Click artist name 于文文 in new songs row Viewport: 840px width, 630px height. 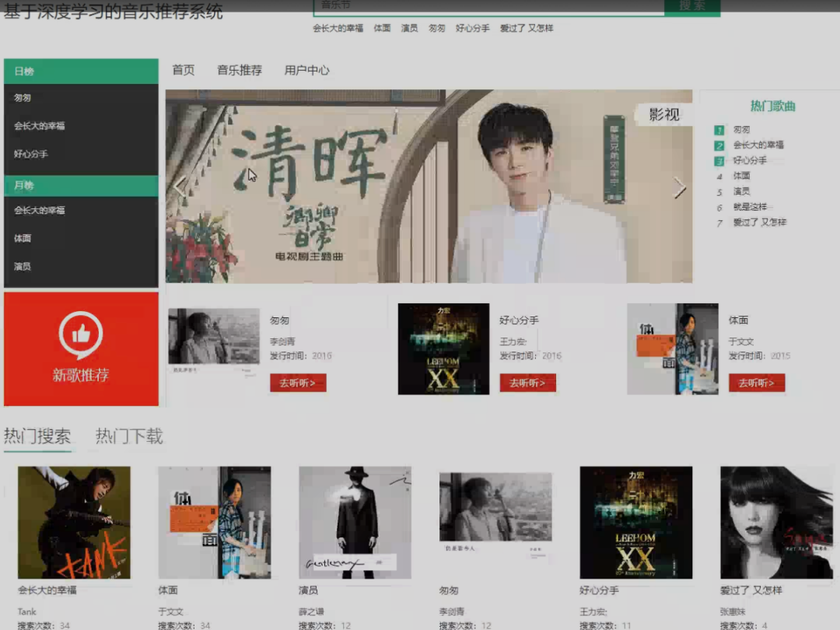pyautogui.click(x=741, y=341)
